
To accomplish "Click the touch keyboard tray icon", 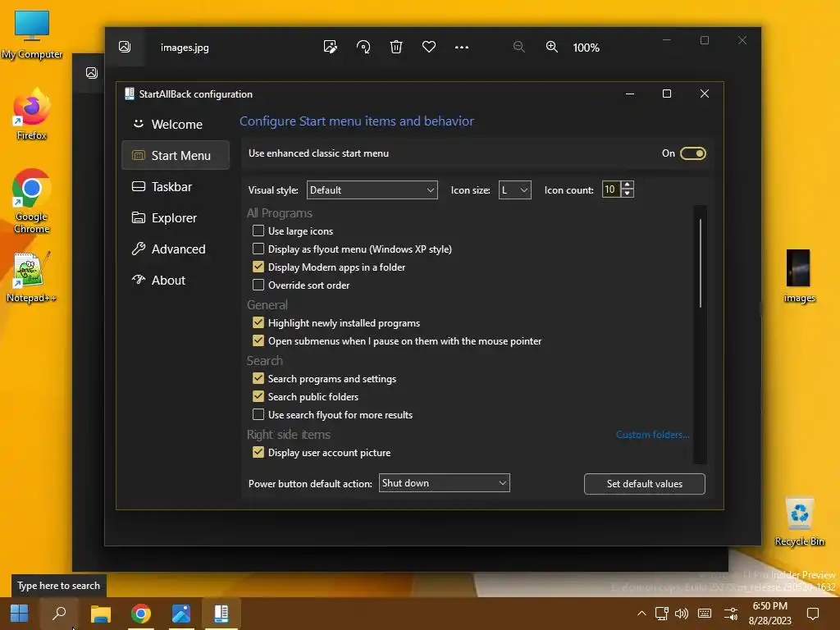I will [x=705, y=614].
